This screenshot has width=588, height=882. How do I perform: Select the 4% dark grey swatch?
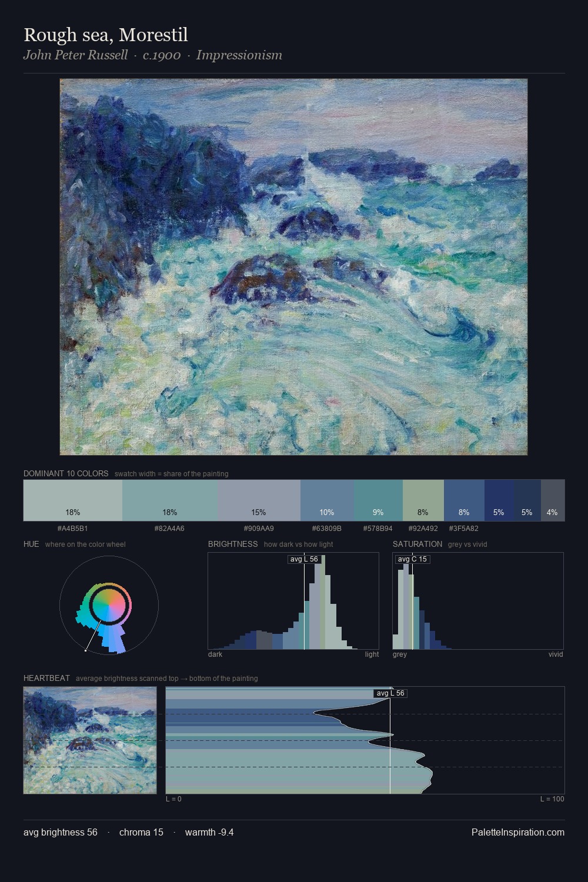[x=553, y=500]
